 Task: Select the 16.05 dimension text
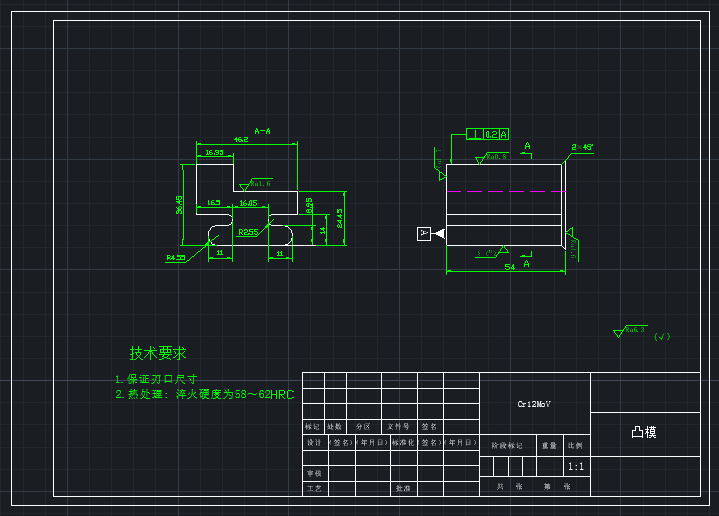click(249, 203)
